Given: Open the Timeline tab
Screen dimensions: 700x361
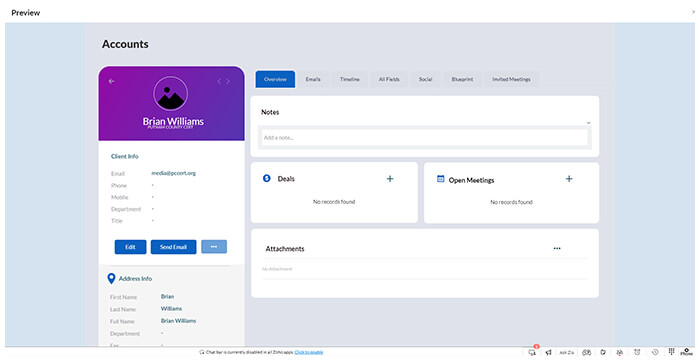Looking at the screenshot, I should click(x=350, y=79).
